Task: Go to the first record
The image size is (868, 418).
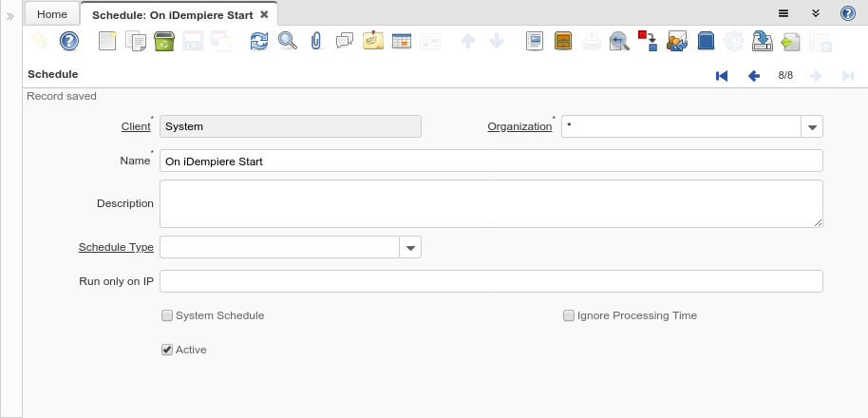Action: tap(722, 76)
